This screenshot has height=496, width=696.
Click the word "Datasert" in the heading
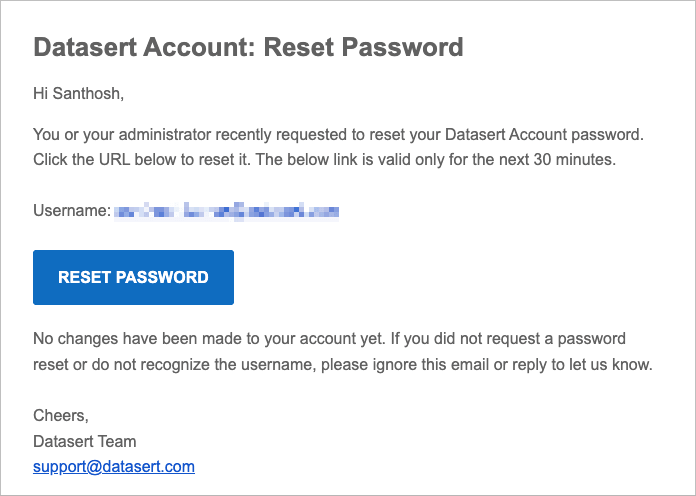85,46
